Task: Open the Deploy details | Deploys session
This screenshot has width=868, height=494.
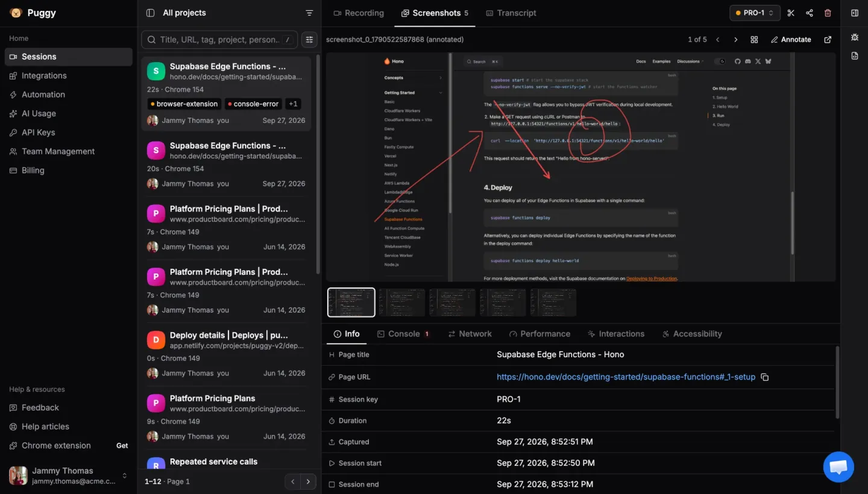Action: tap(226, 354)
